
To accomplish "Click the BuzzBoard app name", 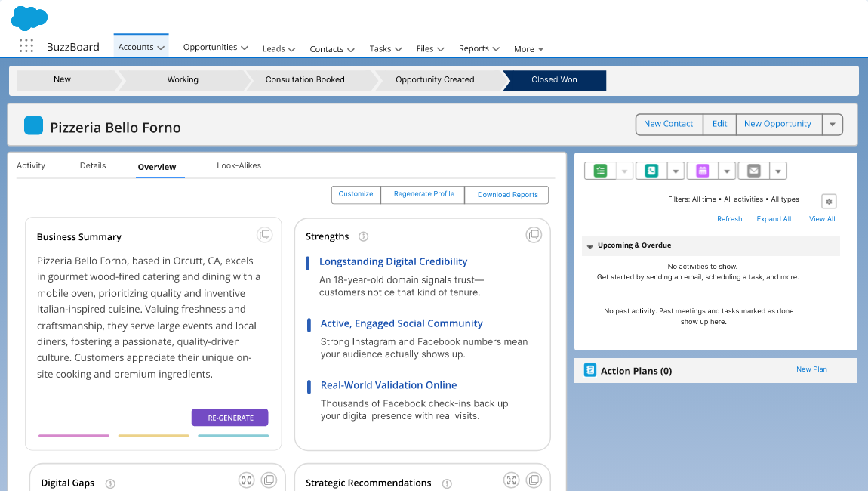I will [x=73, y=47].
